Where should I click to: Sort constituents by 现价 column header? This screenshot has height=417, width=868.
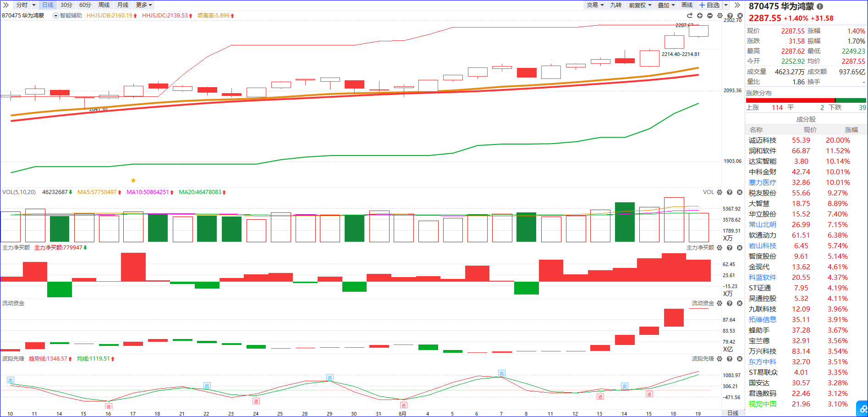click(x=810, y=130)
